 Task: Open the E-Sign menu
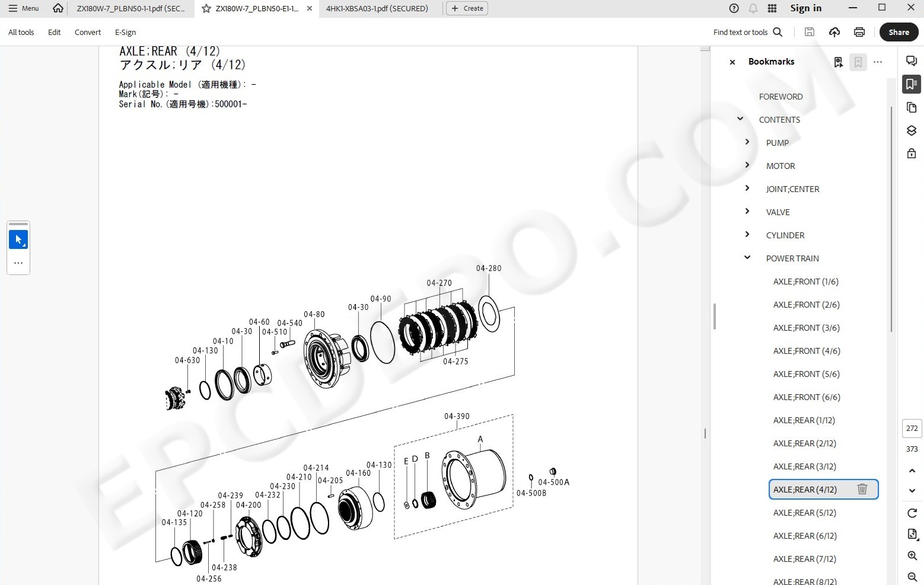[x=125, y=33]
